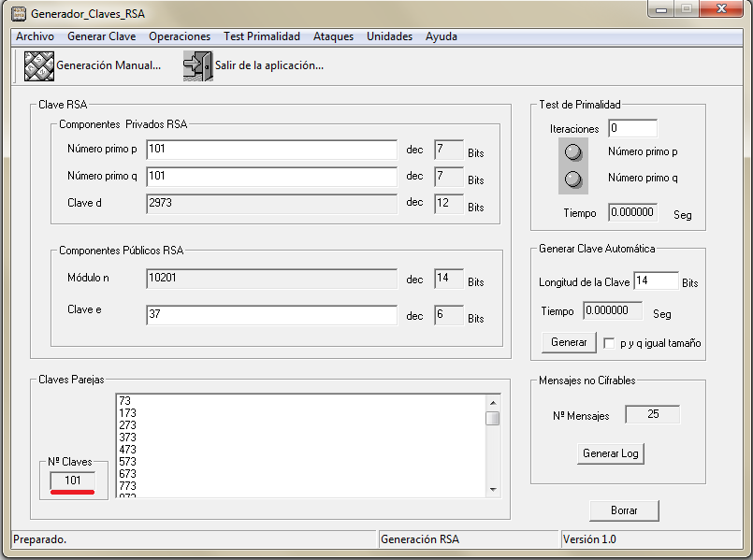This screenshot has height=560, width=753.
Task: Select key 373 in Claves Parejas list
Action: click(127, 437)
